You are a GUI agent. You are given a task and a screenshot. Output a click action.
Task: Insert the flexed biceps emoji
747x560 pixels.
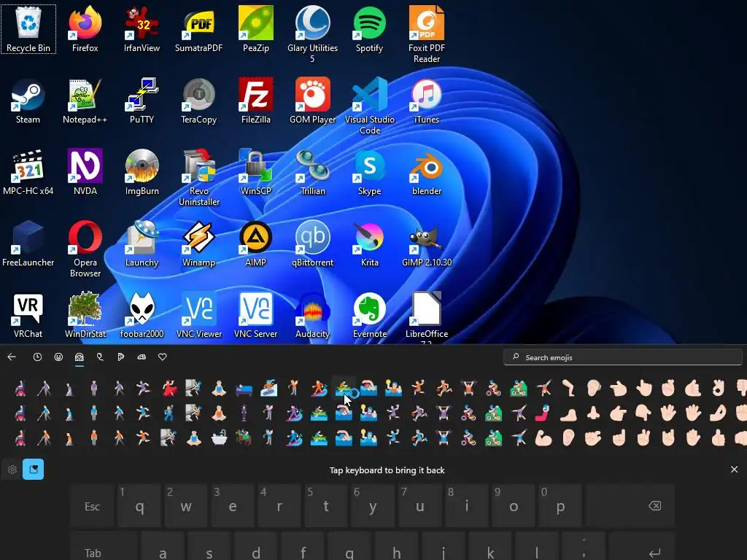tap(543, 438)
